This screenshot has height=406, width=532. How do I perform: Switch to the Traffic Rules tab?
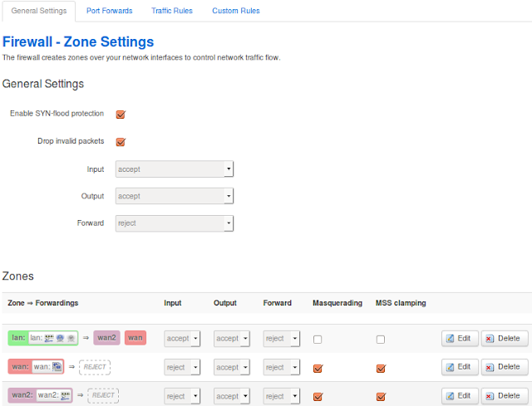[172, 11]
